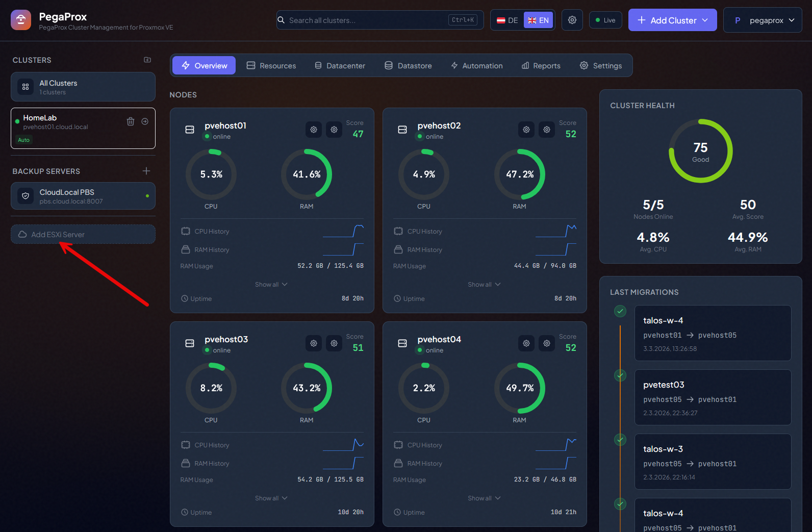812x532 pixels.
Task: Click HomeLab green status dot
Action: (17, 121)
